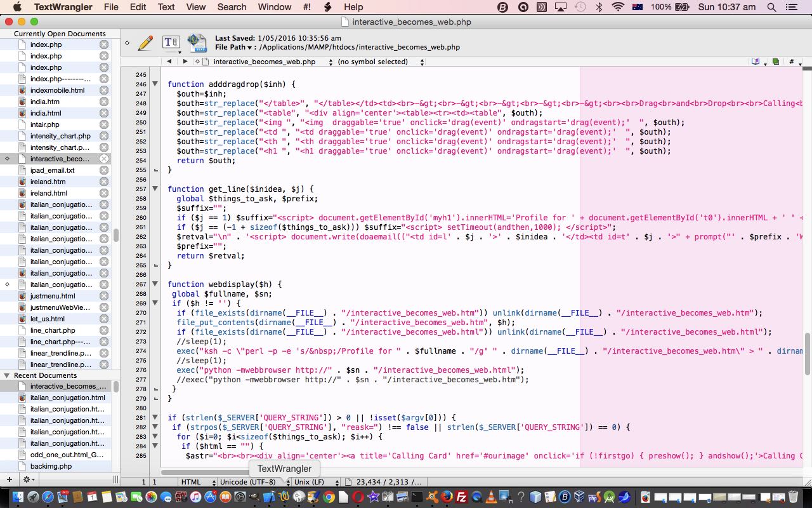Open the Trash in the Dock
The width and height of the screenshot is (812, 508).
point(793,497)
